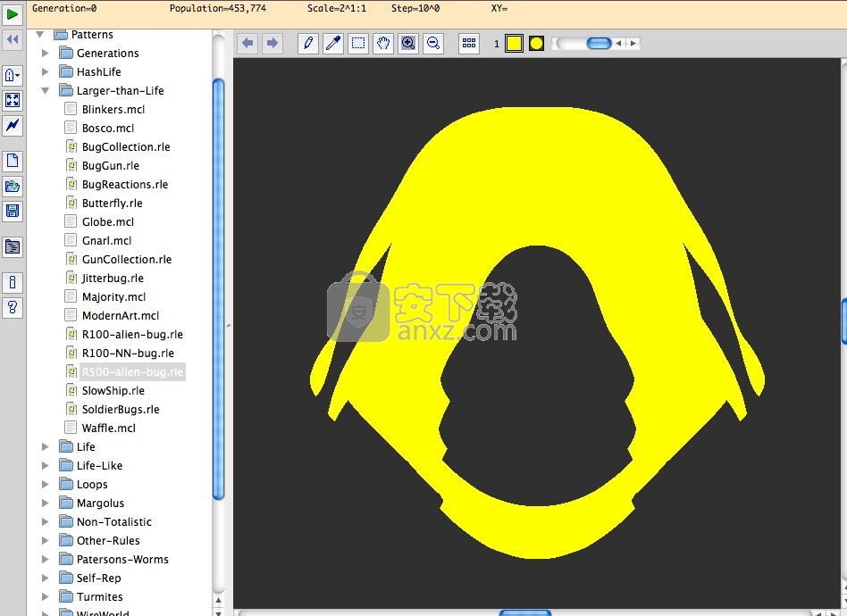The image size is (847, 616).
Task: Open BugReactions.rle pattern
Action: click(x=125, y=184)
